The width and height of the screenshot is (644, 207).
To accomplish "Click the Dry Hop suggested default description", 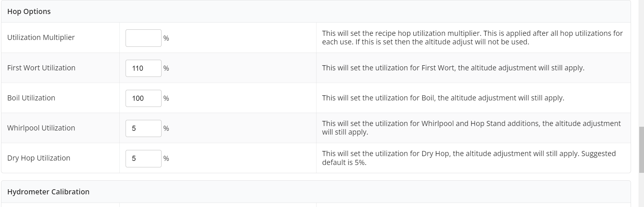I will pos(469,158).
